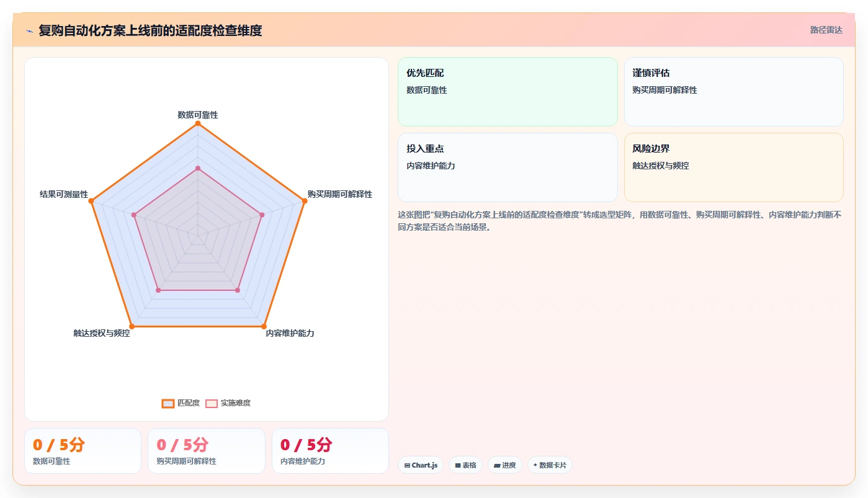Click the 内容维护能力 radar axis label
Screen dimensions: 868x498
(290, 333)
